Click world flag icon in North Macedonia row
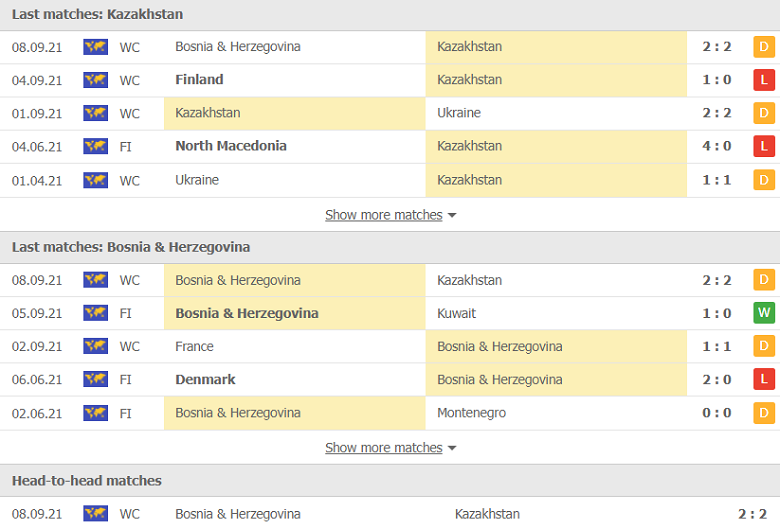780x529 pixels. 96,146
